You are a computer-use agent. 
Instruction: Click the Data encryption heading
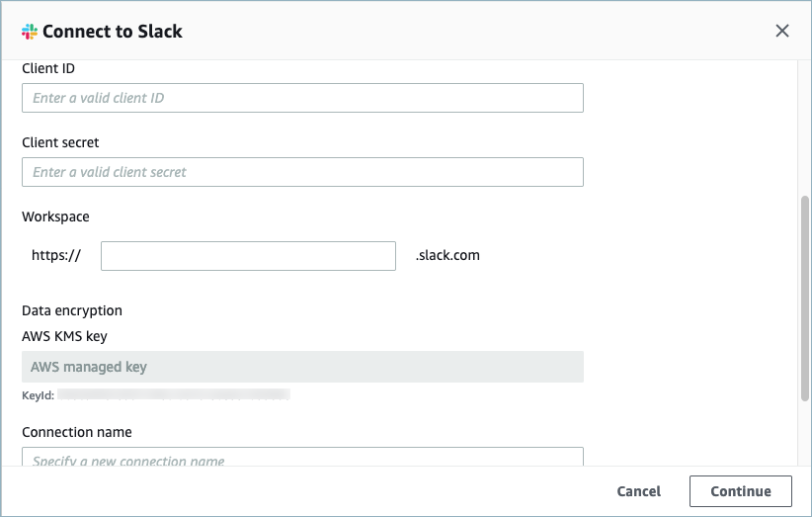tap(72, 310)
